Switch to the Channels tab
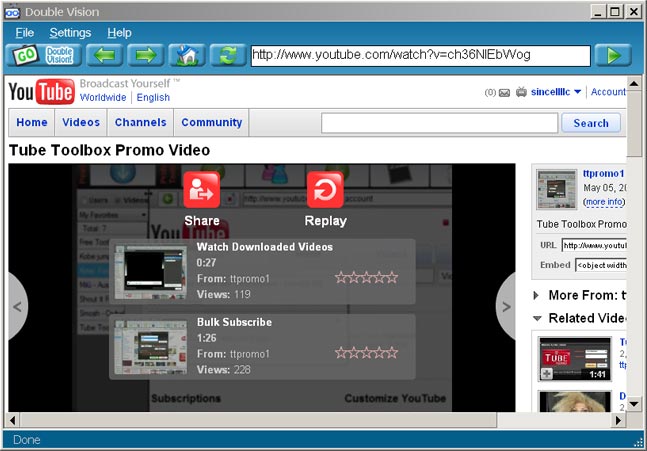The image size is (647, 451). tap(140, 123)
